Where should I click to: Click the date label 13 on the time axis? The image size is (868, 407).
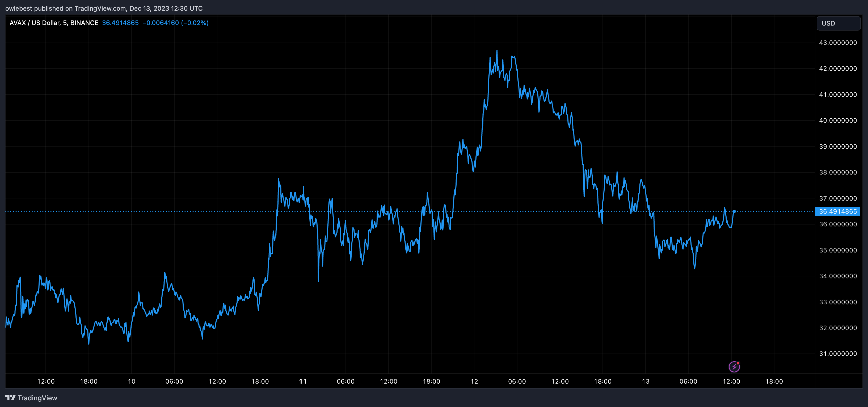point(646,381)
